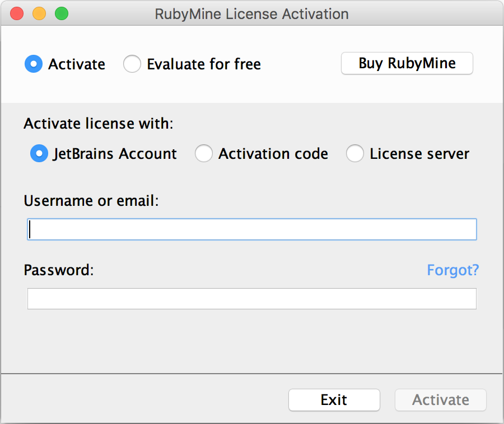Click the 'Activate license with:' label
This screenshot has width=504, height=424.
click(99, 124)
